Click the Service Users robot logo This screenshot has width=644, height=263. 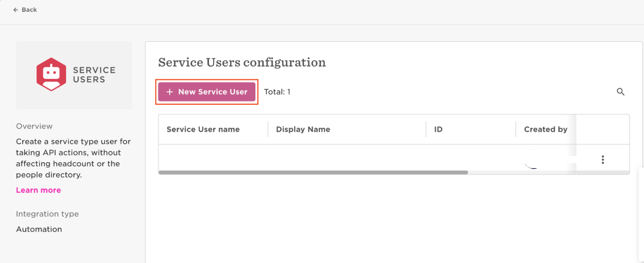click(51, 75)
